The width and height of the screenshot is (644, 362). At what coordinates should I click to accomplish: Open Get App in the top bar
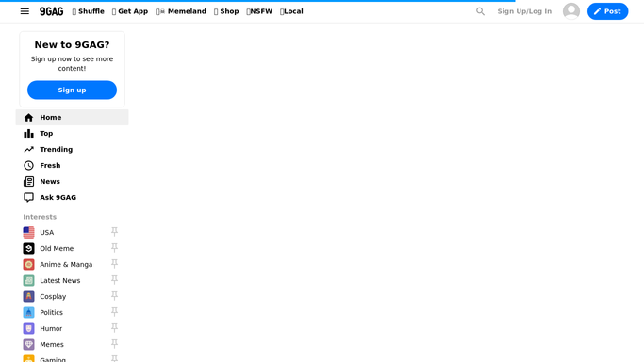pos(130,11)
